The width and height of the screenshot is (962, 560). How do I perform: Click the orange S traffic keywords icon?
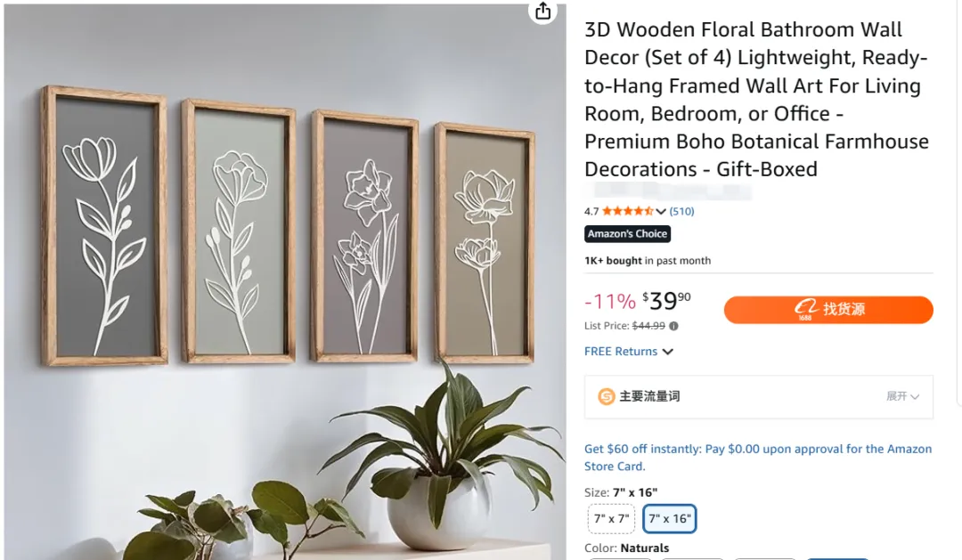(607, 397)
